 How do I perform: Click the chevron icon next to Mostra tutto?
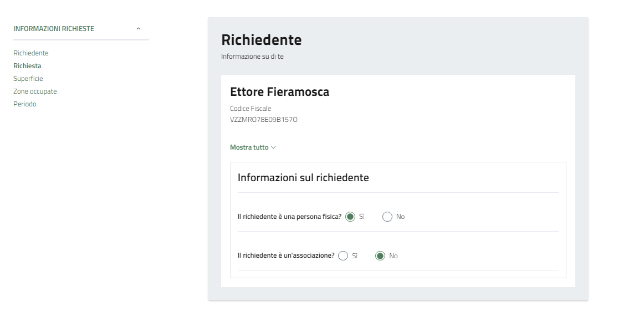point(274,147)
